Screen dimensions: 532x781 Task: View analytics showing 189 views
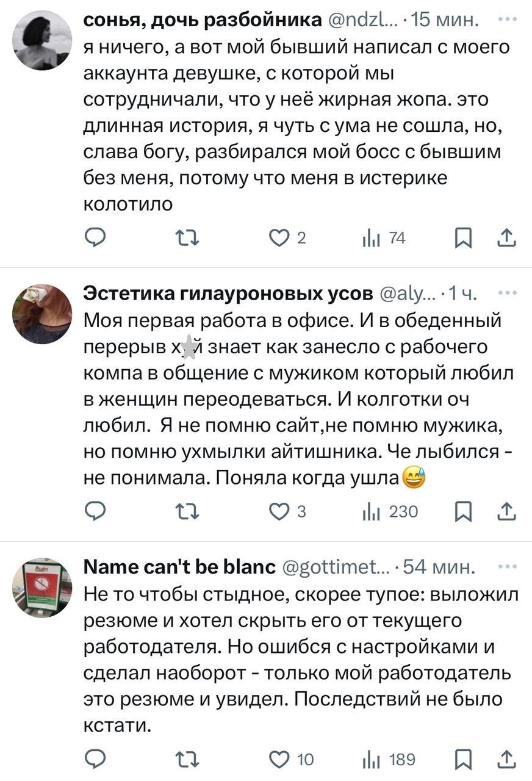pyautogui.click(x=389, y=759)
